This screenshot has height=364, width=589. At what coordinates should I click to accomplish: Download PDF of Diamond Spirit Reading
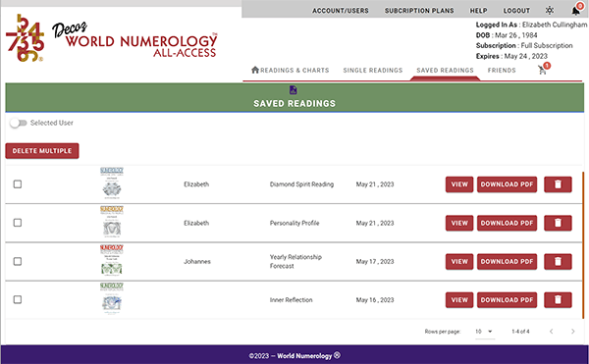point(507,184)
